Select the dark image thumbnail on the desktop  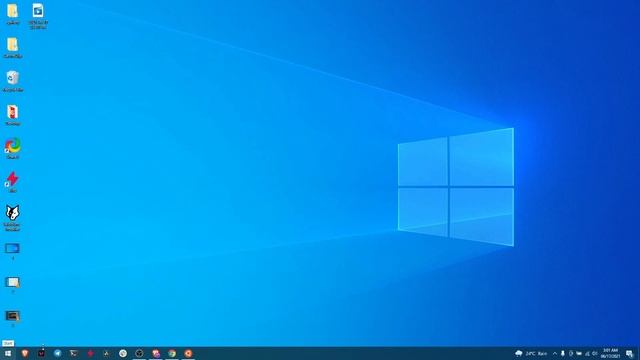pos(13,316)
